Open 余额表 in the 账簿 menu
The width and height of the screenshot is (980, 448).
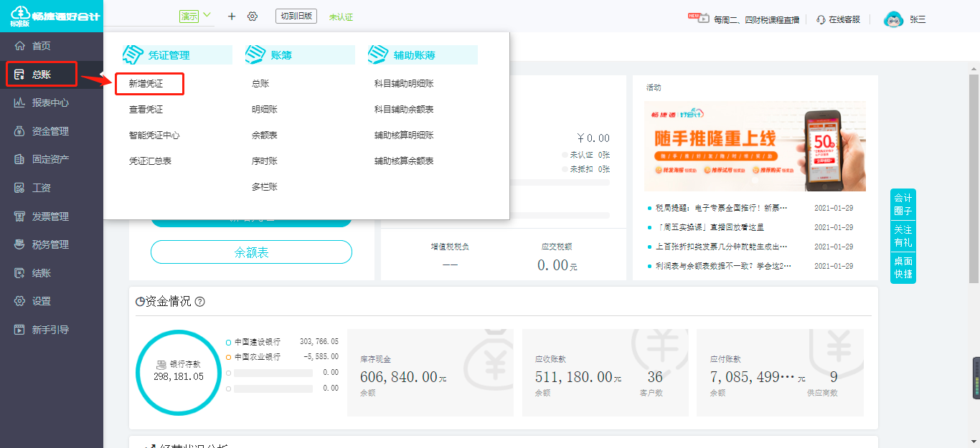click(265, 135)
